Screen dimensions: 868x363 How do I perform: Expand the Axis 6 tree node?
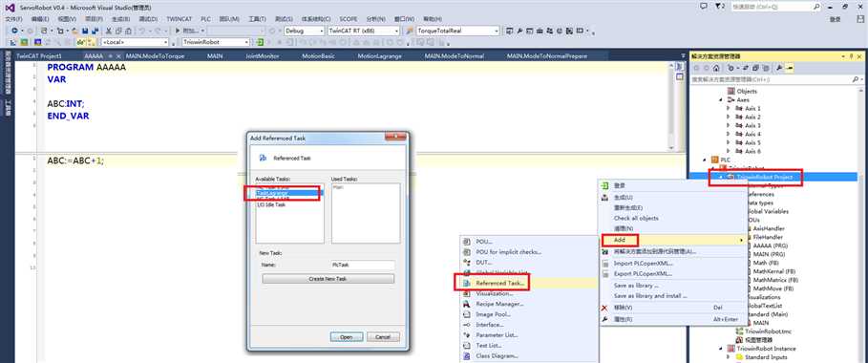[x=728, y=151]
